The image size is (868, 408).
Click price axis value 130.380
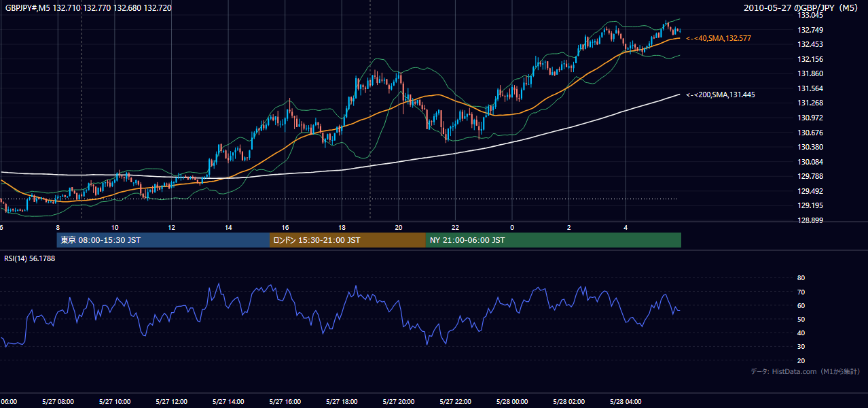coord(810,147)
